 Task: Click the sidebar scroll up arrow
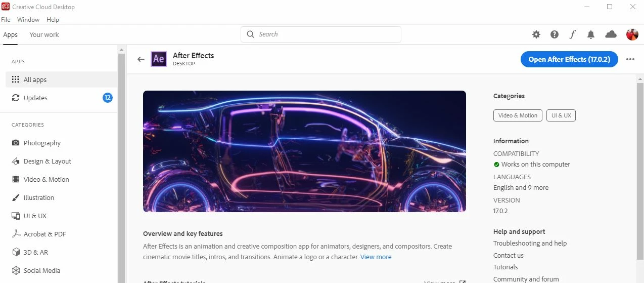click(121, 49)
